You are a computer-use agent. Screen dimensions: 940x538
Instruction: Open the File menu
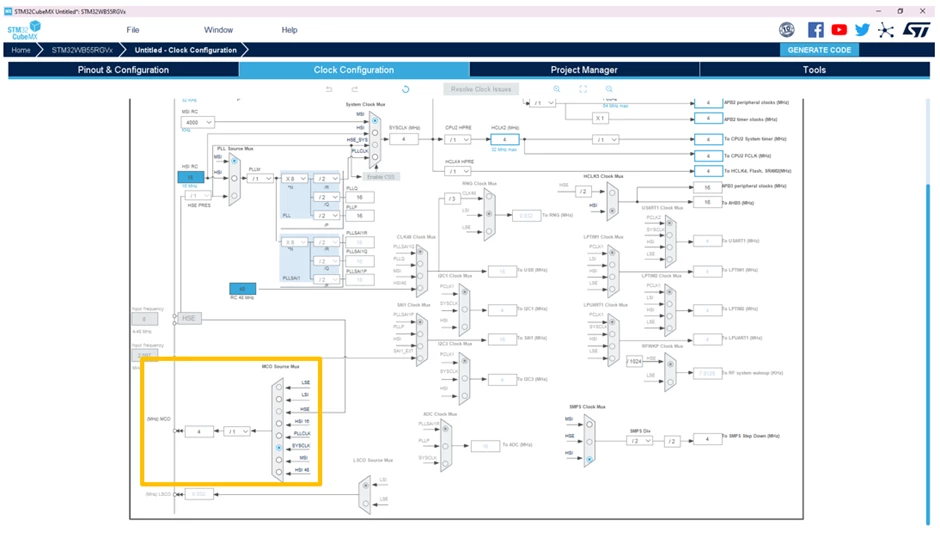tap(132, 29)
